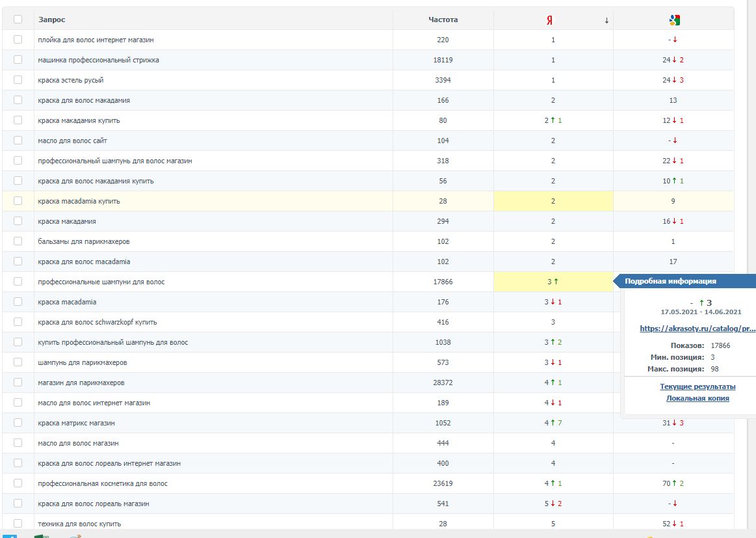Image resolution: width=756 pixels, height=538 pixels.
Task: Select checkbox of 'краска матрикс магазин'
Action: pyautogui.click(x=18, y=423)
